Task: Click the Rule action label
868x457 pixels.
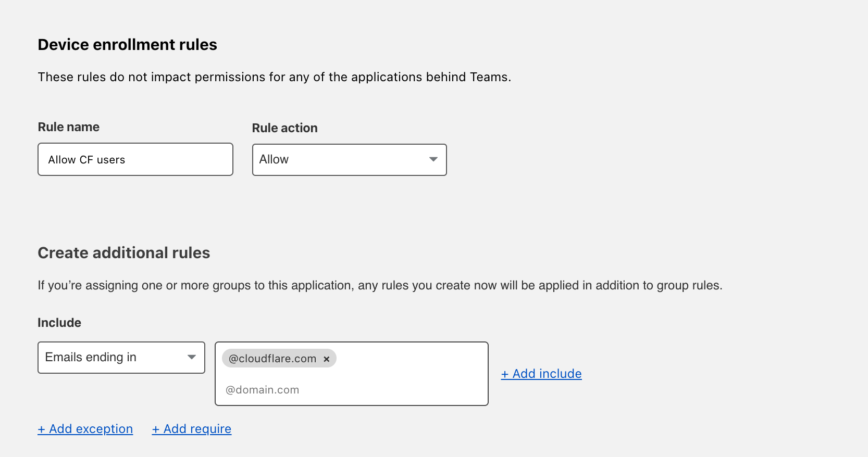Action: click(x=284, y=128)
